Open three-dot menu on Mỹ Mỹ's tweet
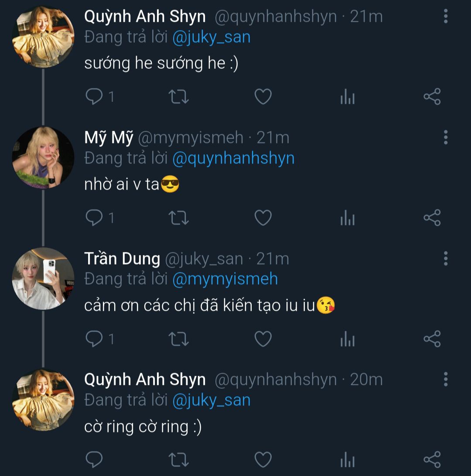This screenshot has width=471, height=476. click(445, 137)
